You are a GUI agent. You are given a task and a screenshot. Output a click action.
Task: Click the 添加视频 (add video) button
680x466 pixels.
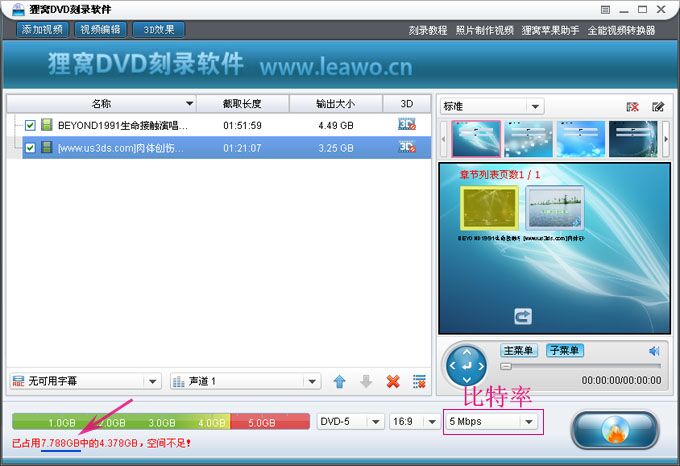(x=42, y=29)
